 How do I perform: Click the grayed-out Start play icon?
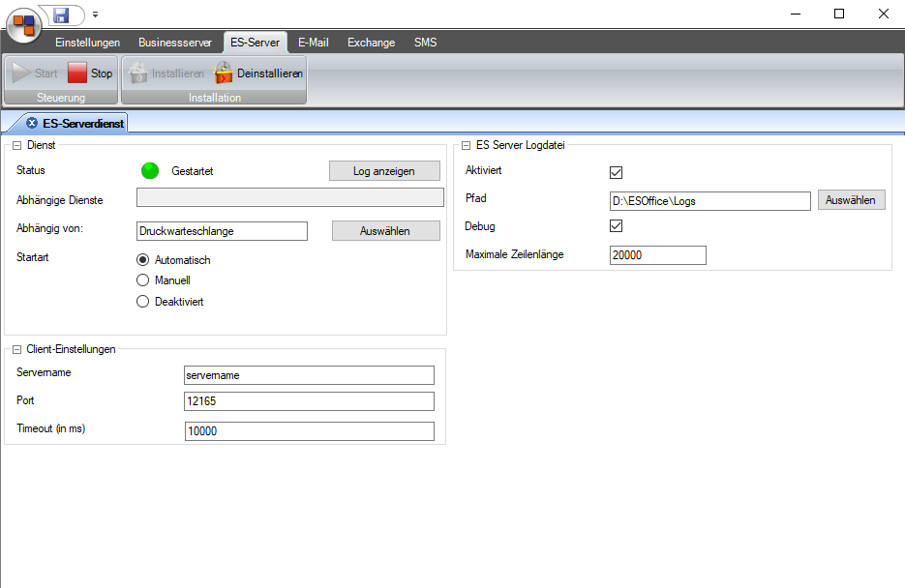[20, 73]
